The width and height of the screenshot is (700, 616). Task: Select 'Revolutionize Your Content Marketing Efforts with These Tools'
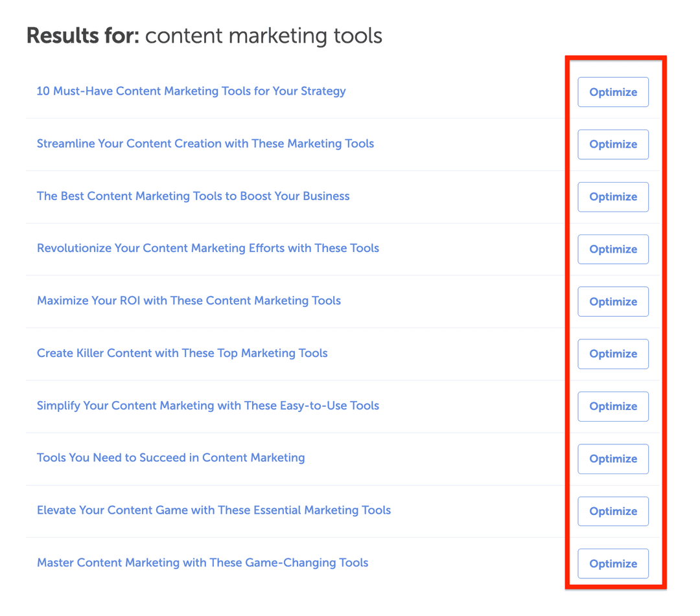[x=207, y=249]
